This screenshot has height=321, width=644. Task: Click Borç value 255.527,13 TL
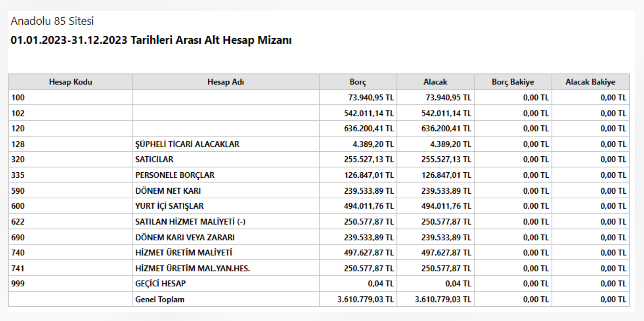tap(369, 160)
